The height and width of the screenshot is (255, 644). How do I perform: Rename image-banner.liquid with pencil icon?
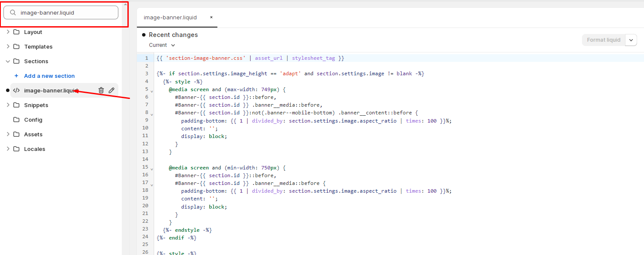pos(111,90)
